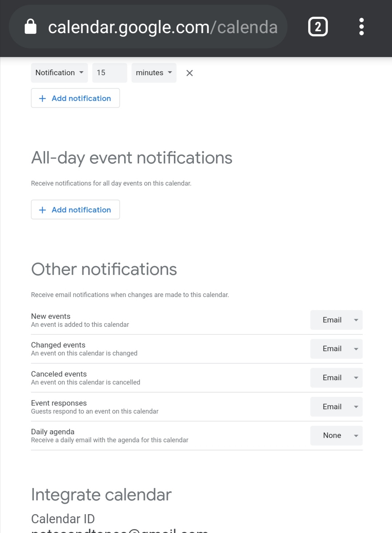Remove the 15 minutes notification with X

click(x=189, y=73)
